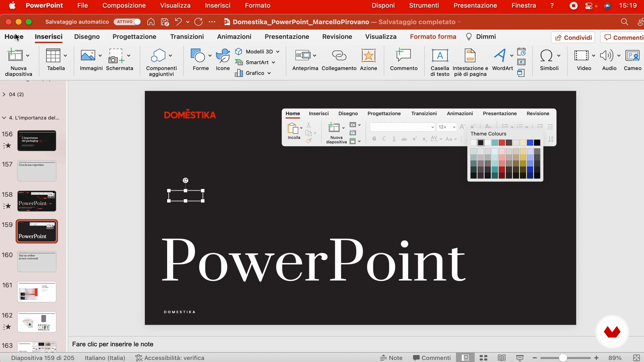Image resolution: width=644 pixels, height=362 pixels.
Task: Click the date and time icon
Action: coord(521,52)
